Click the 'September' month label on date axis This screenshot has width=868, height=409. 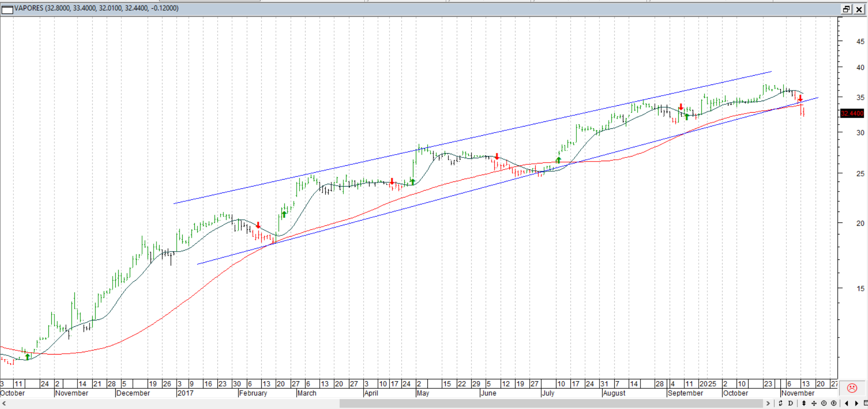click(x=686, y=393)
